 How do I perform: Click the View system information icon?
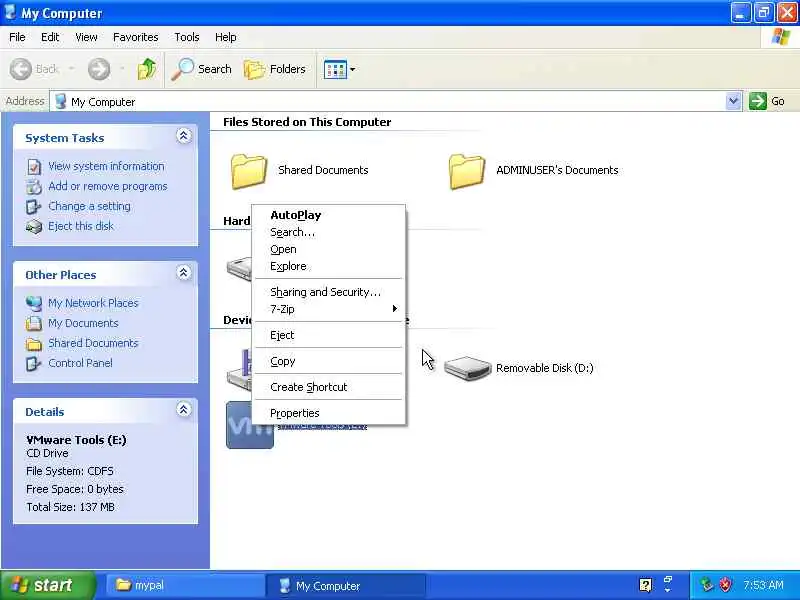pyautogui.click(x=34, y=167)
